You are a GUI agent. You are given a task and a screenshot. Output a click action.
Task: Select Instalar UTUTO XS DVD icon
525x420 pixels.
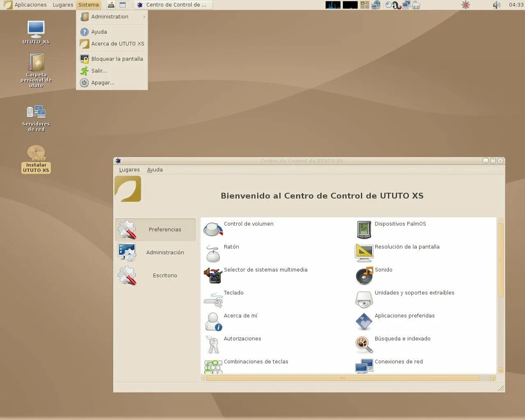coord(36,159)
